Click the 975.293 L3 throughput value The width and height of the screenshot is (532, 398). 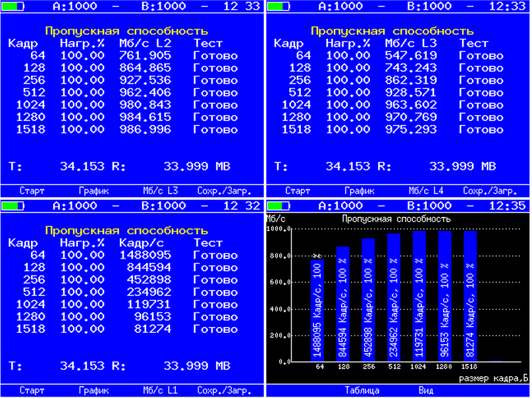411,130
